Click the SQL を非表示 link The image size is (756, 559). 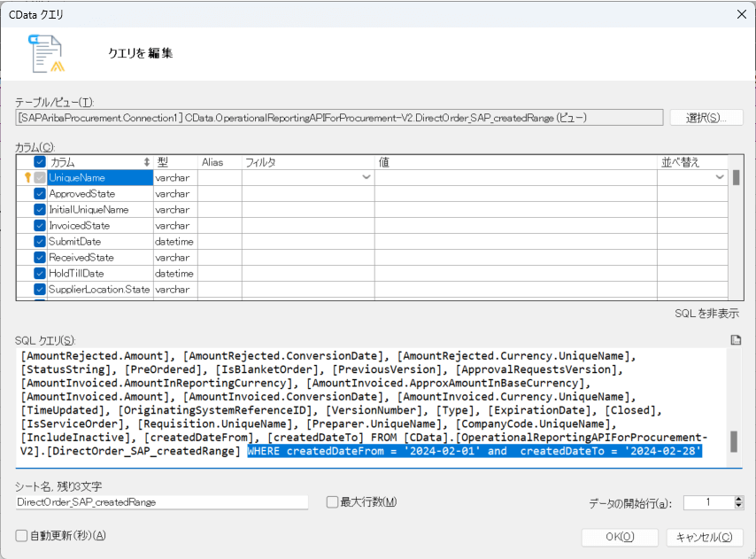click(x=706, y=314)
